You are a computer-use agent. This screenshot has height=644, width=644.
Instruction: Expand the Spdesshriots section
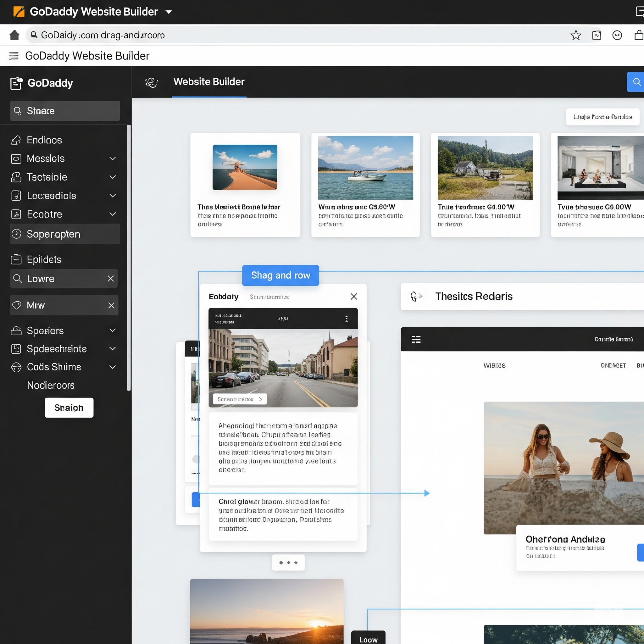coord(113,349)
